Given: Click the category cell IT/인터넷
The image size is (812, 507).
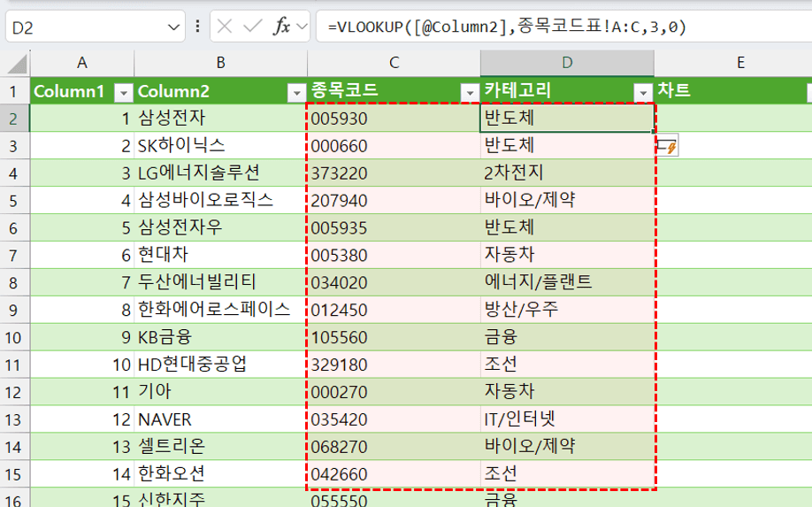Looking at the screenshot, I should (567, 419).
